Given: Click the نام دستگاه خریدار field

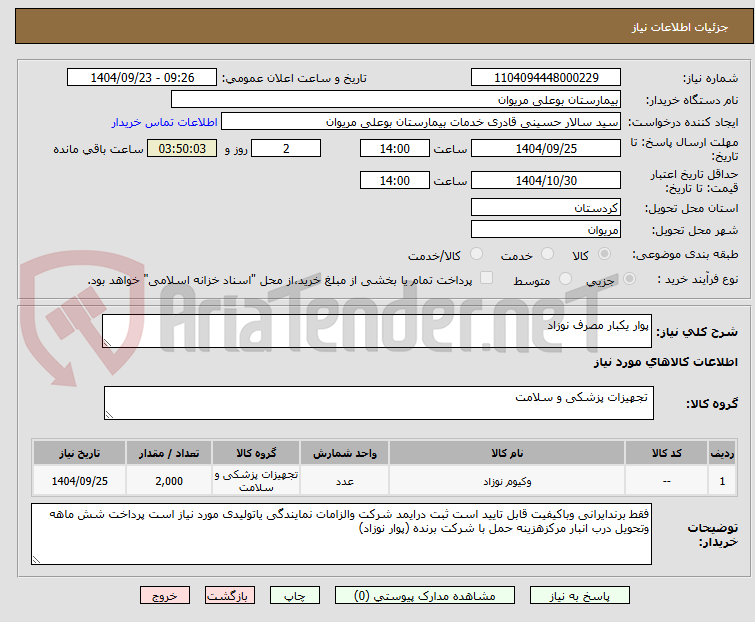Looking at the screenshot, I should point(396,100).
